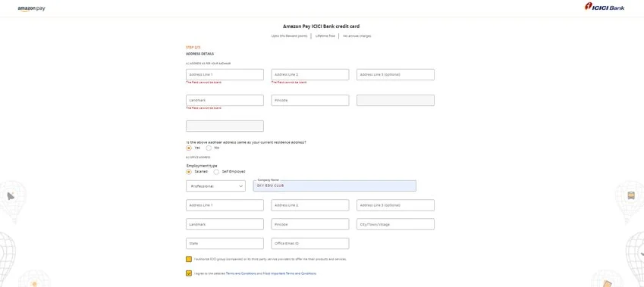Click the 'Amazon Pay ICICI Bank credit card' heading

[x=321, y=27]
